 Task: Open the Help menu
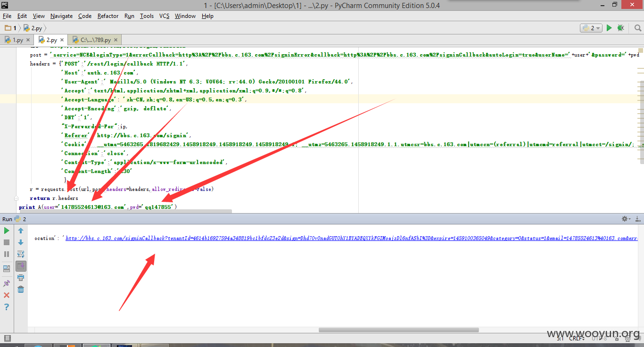point(207,16)
